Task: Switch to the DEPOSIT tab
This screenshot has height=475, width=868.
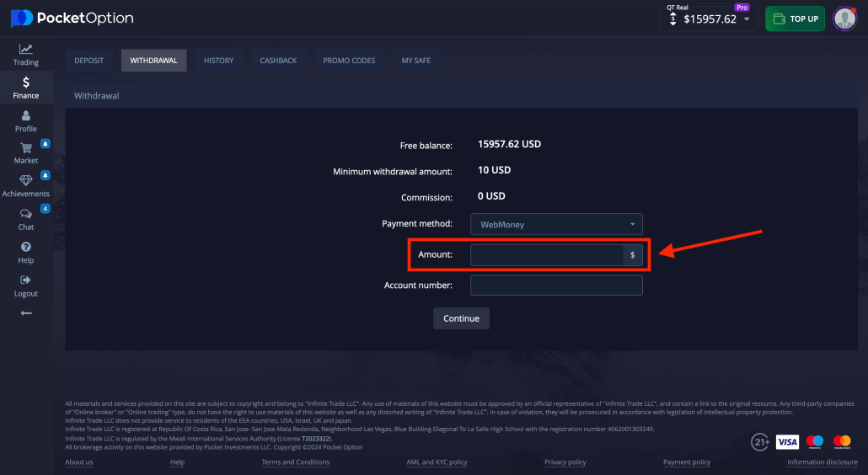Action: click(x=89, y=61)
